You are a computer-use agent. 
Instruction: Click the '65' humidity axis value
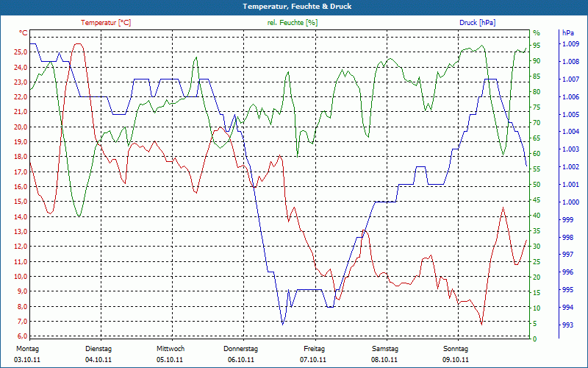(537, 138)
